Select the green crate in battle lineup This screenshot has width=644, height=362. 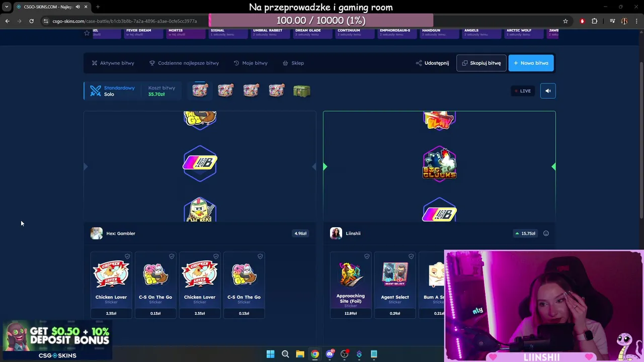point(302,90)
